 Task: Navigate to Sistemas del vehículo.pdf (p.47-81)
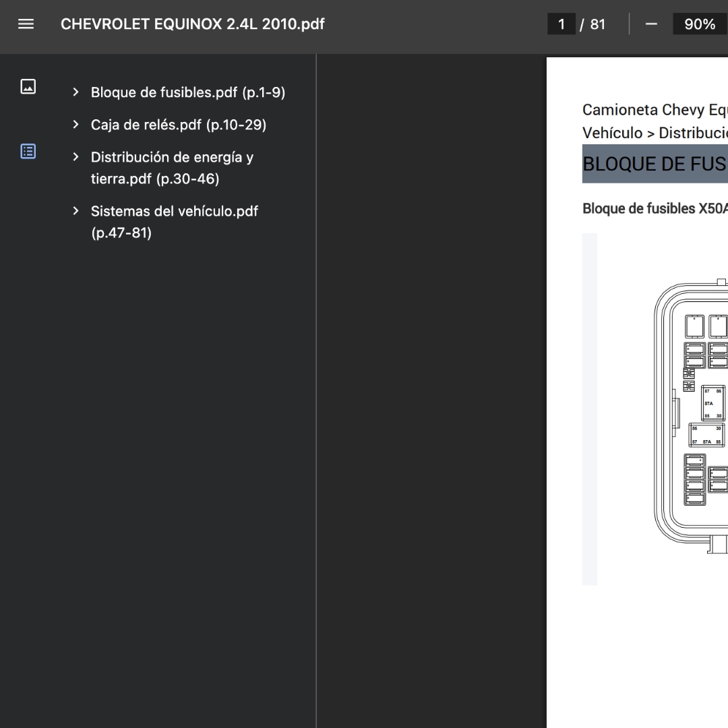tap(174, 222)
